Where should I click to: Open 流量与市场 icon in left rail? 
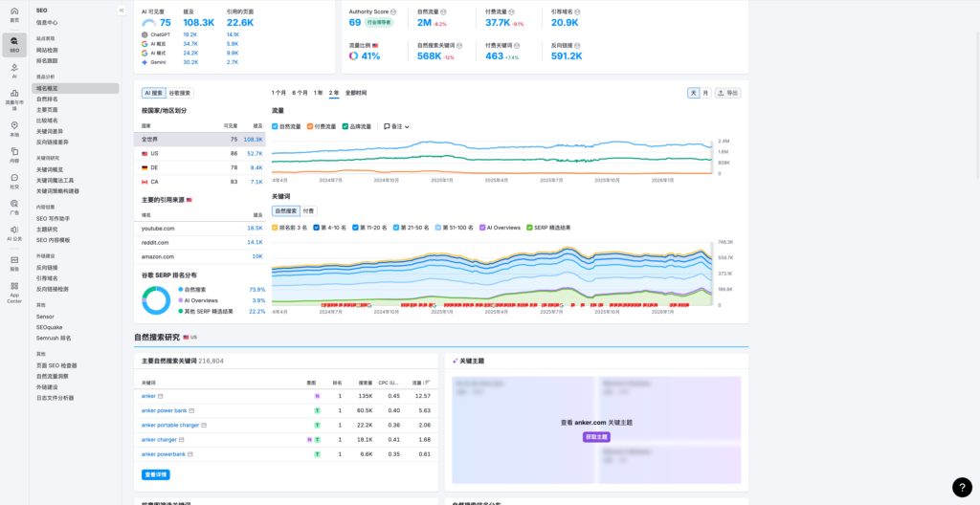[14, 99]
